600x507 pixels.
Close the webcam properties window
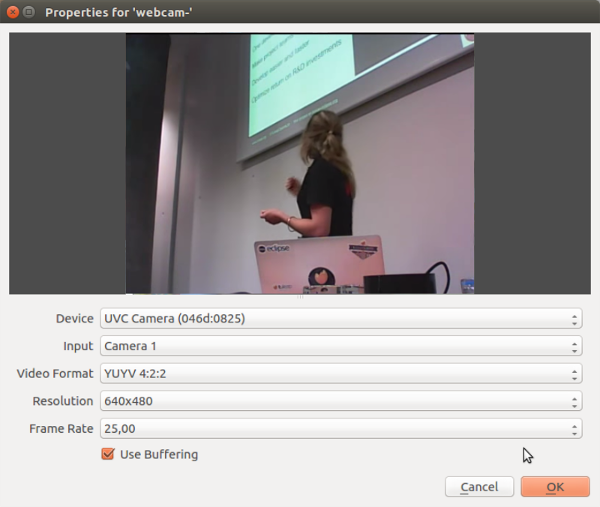point(11,12)
